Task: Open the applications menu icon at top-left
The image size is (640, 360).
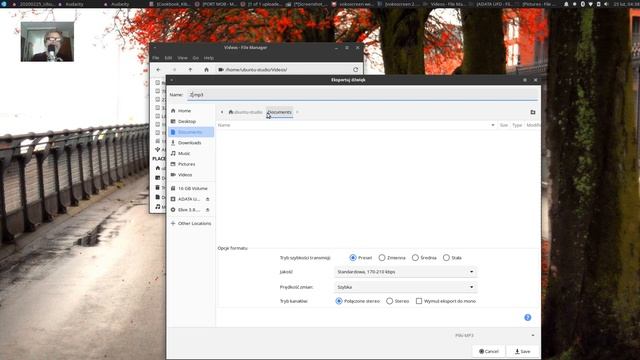Action: point(3,4)
